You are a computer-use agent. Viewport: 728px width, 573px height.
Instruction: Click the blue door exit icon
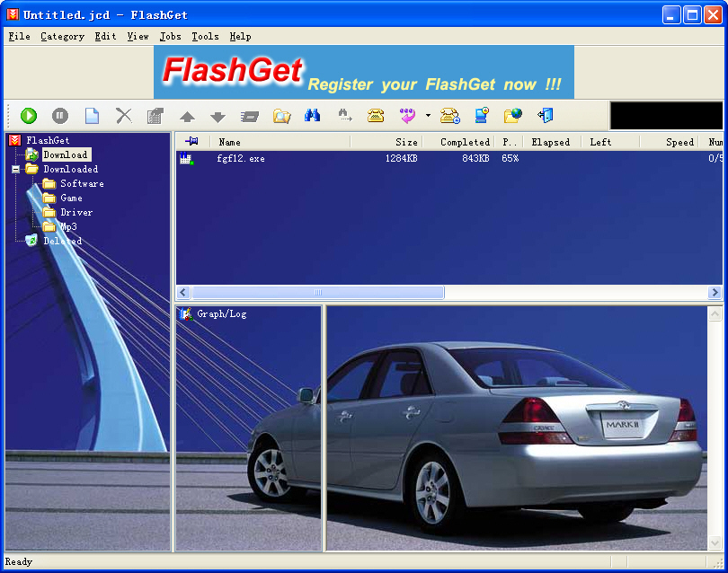(x=546, y=115)
